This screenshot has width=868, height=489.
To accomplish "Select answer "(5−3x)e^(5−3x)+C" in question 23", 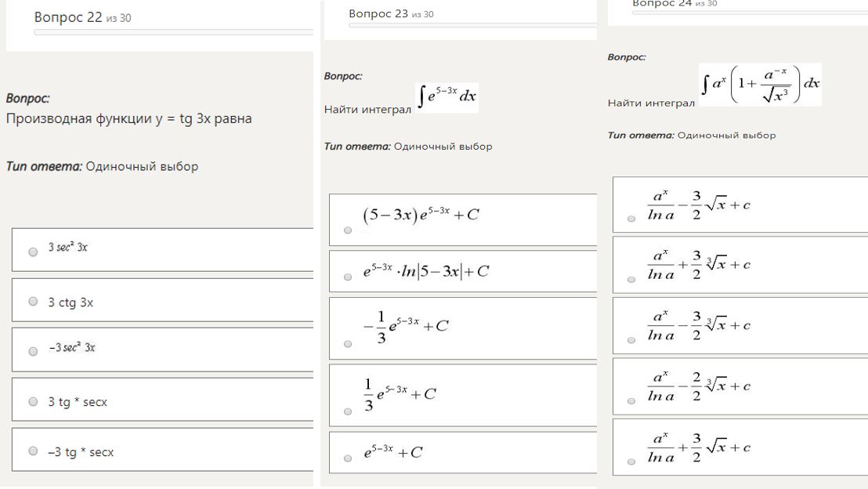I will pos(347,230).
